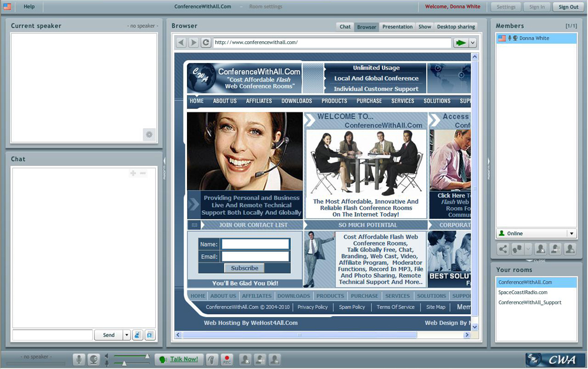The height and width of the screenshot is (369, 588).
Task: Click the Terms Of Service link
Action: click(395, 307)
